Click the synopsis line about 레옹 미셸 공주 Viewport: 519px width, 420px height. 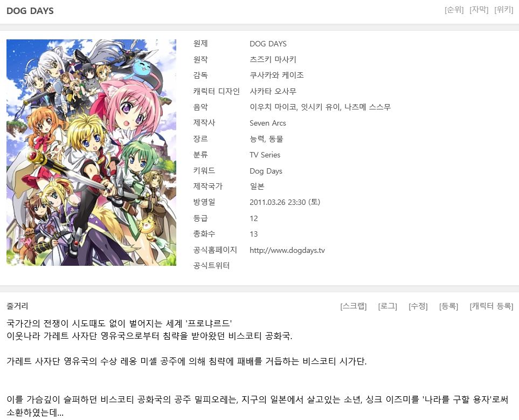(x=186, y=361)
